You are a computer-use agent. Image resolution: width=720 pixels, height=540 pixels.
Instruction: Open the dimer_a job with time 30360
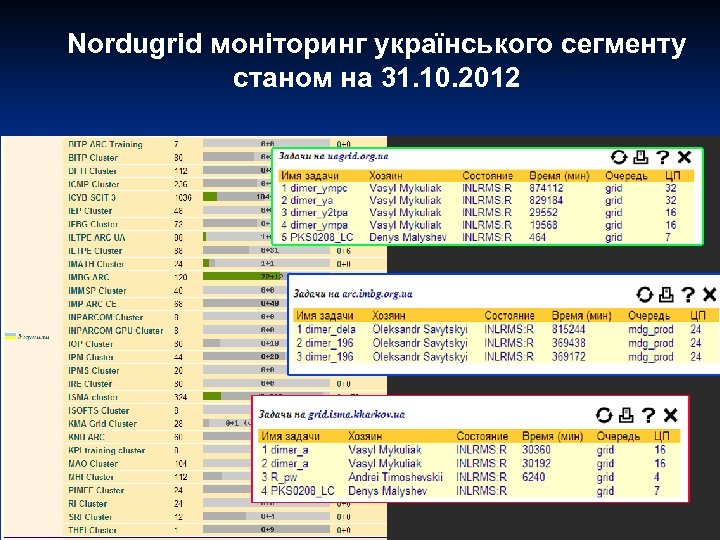coord(289,450)
